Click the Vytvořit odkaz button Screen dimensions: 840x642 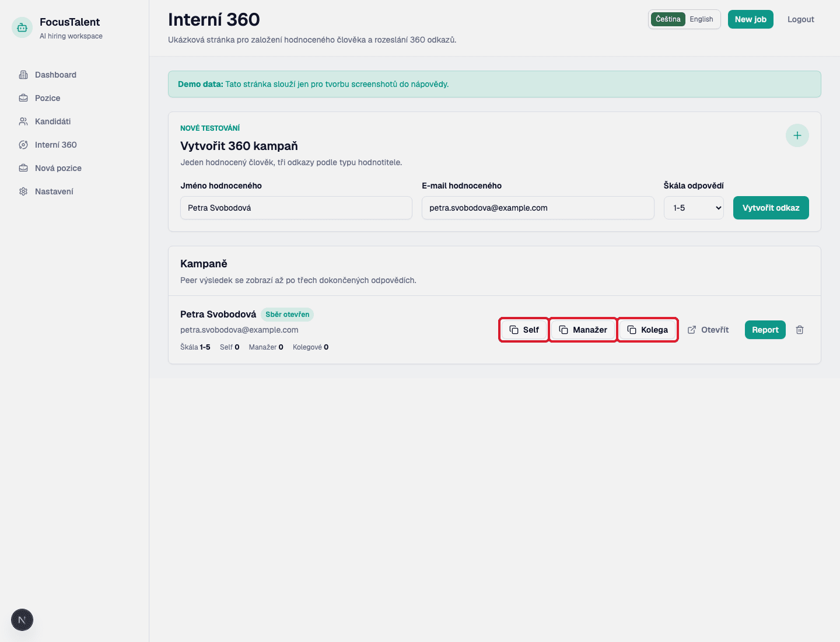point(771,208)
